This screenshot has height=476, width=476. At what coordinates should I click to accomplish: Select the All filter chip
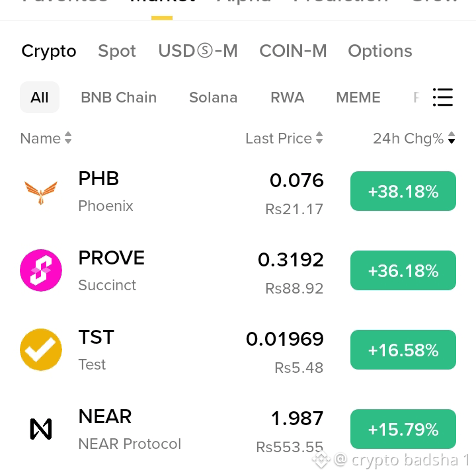(x=40, y=97)
